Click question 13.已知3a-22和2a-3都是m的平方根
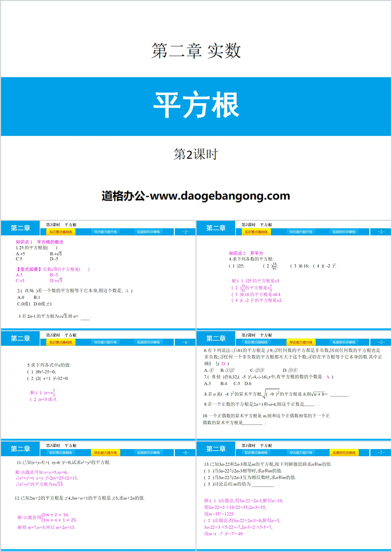Viewport: 392px width, 552px height. pos(268,464)
